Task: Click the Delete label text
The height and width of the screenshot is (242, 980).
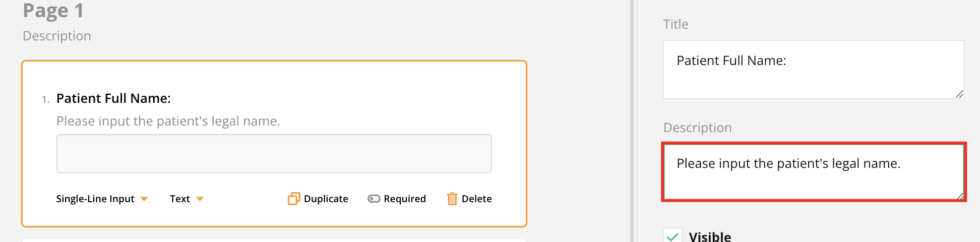Action: (x=476, y=199)
